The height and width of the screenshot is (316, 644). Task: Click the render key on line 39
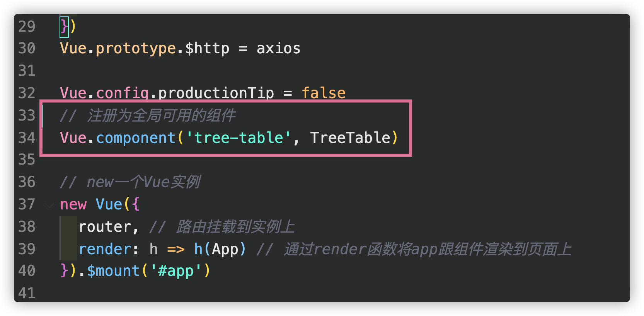click(x=105, y=249)
